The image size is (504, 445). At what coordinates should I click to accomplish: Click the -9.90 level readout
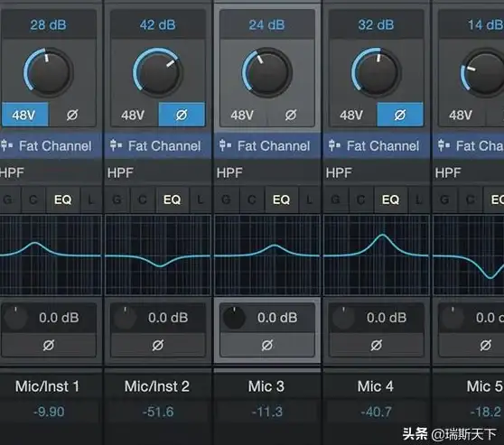pyautogui.click(x=49, y=412)
